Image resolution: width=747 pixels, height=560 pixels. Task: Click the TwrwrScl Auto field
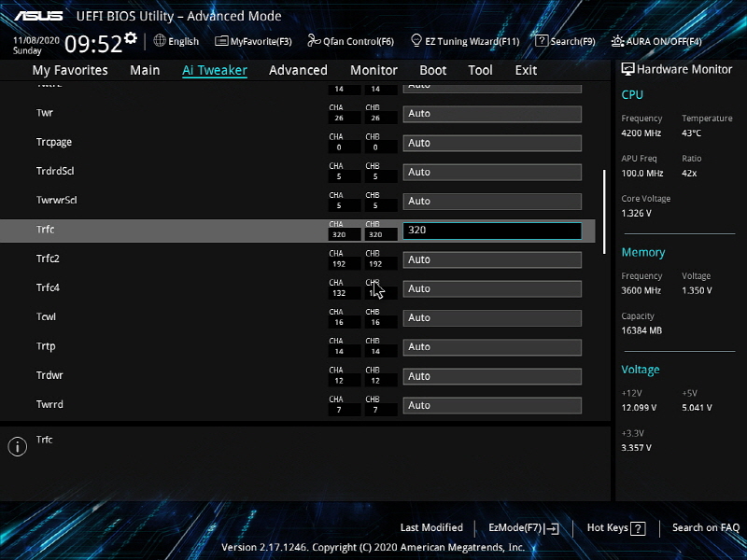pos(492,201)
